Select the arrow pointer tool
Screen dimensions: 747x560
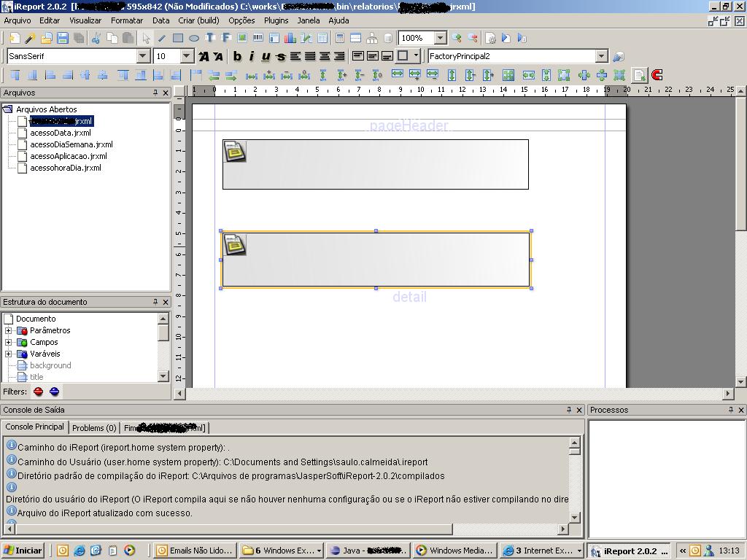(x=146, y=38)
